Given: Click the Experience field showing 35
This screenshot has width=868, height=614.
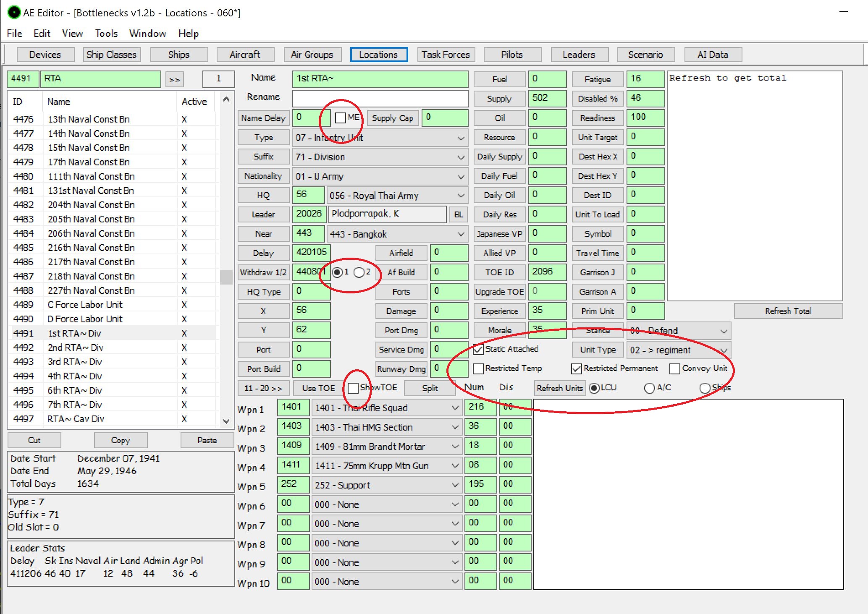Looking at the screenshot, I should coord(548,311).
